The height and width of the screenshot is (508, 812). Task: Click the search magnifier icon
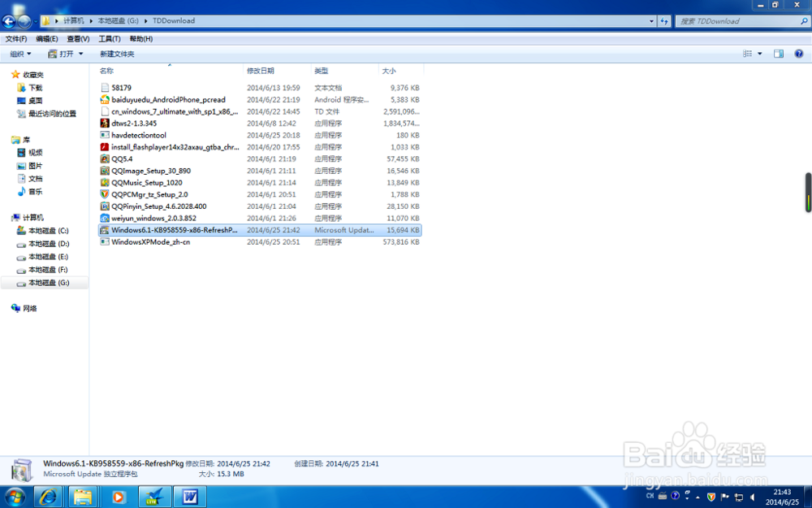pos(804,21)
